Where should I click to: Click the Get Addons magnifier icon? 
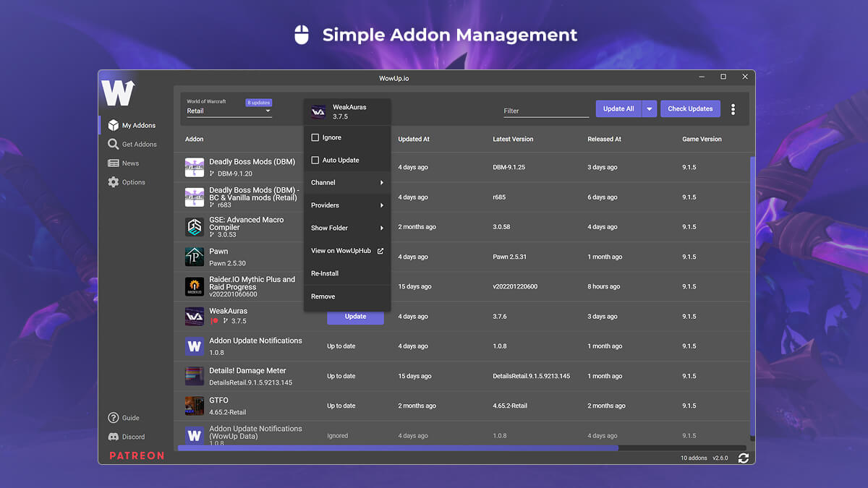(x=113, y=145)
